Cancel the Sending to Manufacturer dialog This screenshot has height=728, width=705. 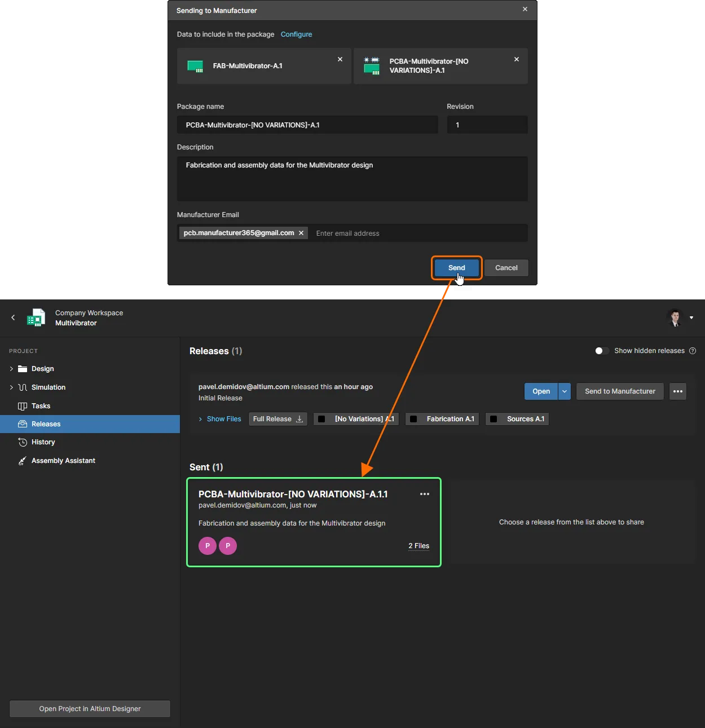tap(506, 268)
